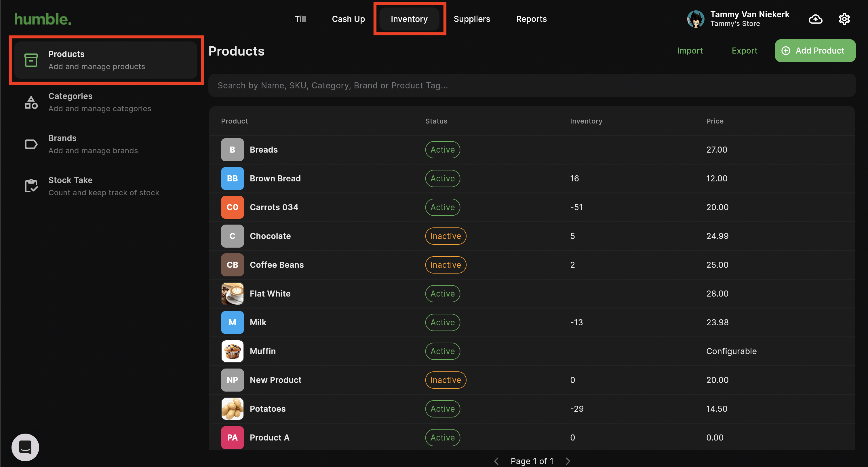Go to the previous page arrow

[496, 461]
